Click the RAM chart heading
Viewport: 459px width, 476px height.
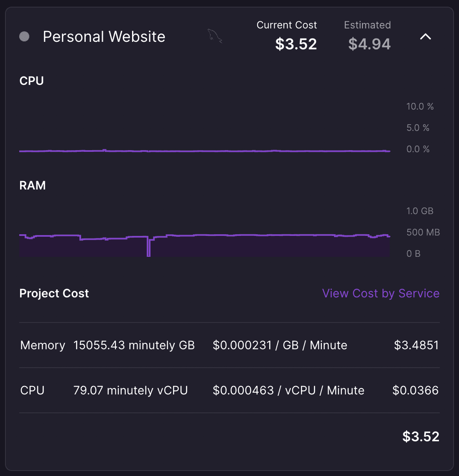click(x=33, y=185)
